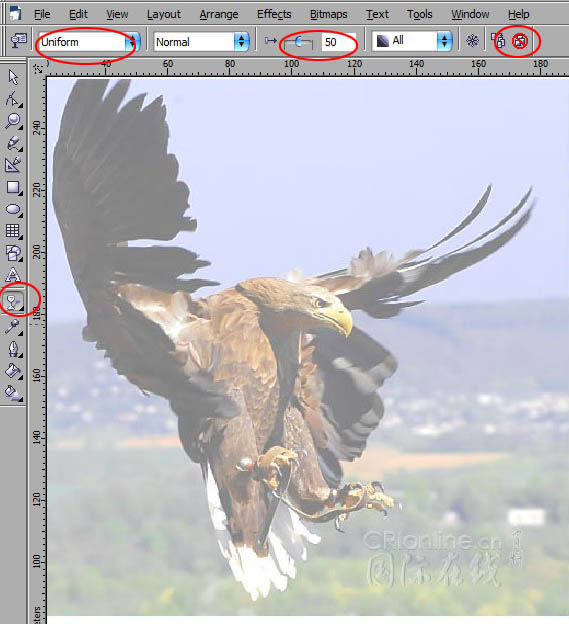Open the All transparency target dropdown
The height and width of the screenshot is (624, 569).
412,41
